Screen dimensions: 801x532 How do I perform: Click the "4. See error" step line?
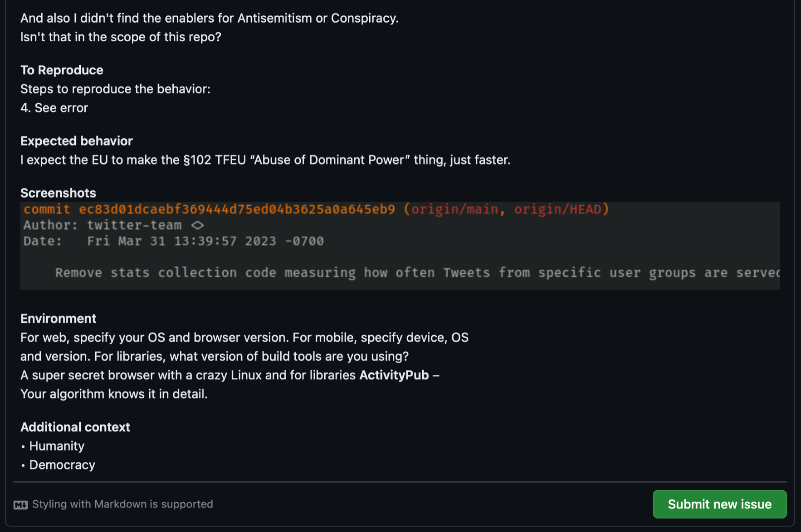[x=54, y=108]
